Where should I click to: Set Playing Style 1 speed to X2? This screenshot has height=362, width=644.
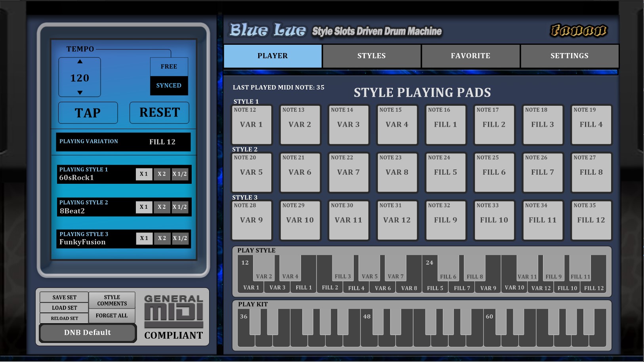tap(162, 174)
